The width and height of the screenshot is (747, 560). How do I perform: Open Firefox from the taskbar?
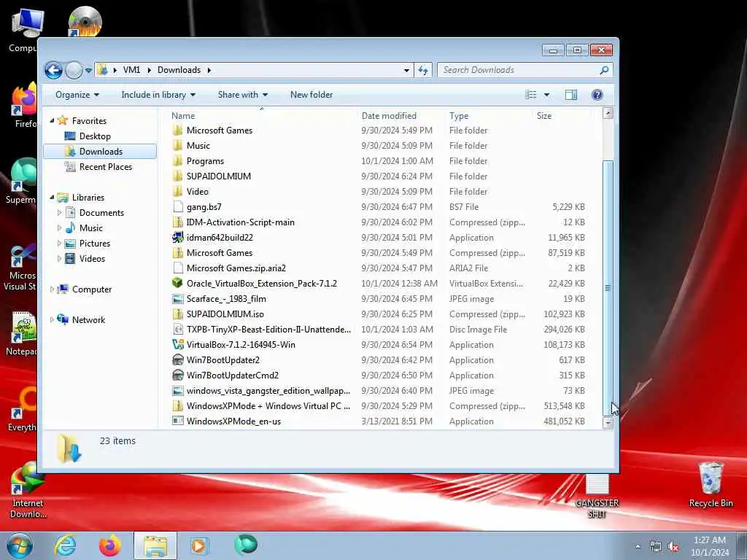point(110,545)
